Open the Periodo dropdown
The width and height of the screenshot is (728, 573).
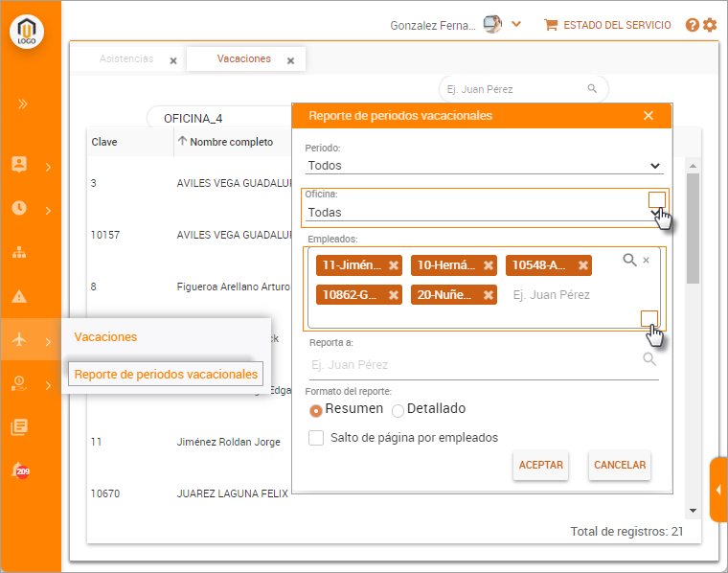(483, 166)
